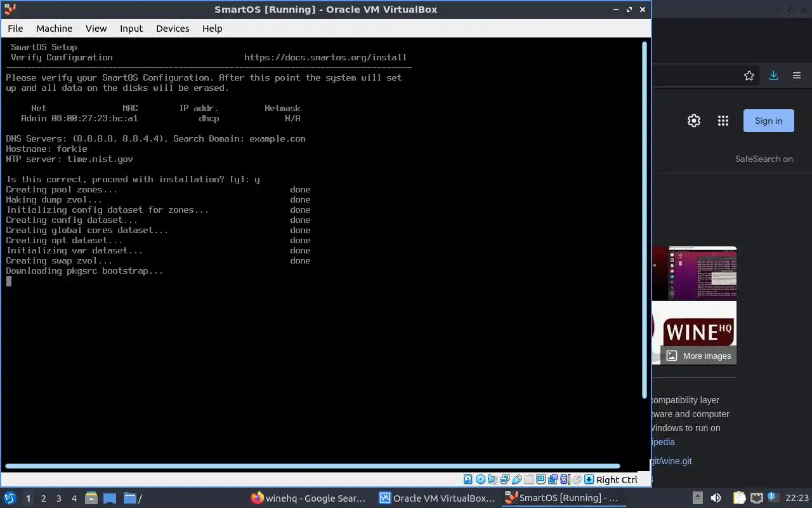Click the keyboard capture arrow indicator
This screenshot has height=508, width=812.
tap(589, 479)
